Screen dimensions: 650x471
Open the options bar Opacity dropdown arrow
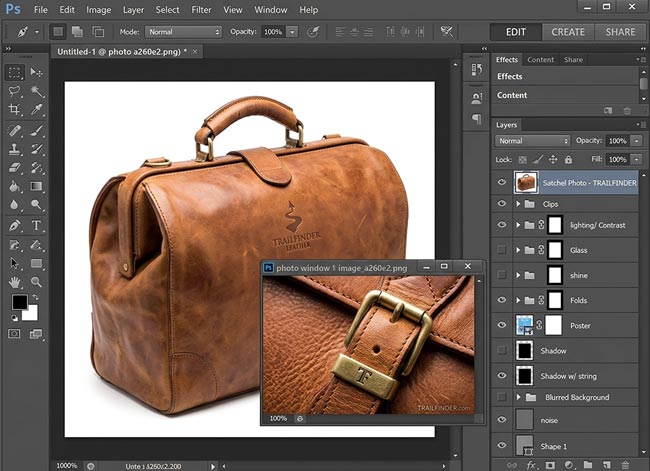coord(292,32)
